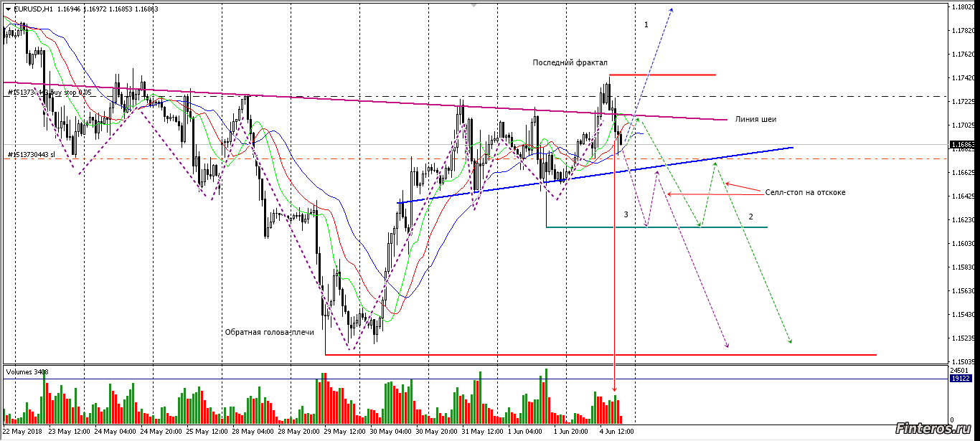The width and height of the screenshot is (980, 441).
Task: Select the 'Обратная голова-плечи' text label
Action: [270, 333]
